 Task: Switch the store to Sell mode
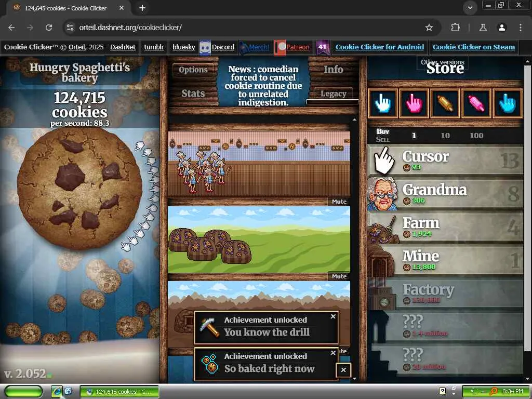[x=383, y=139]
